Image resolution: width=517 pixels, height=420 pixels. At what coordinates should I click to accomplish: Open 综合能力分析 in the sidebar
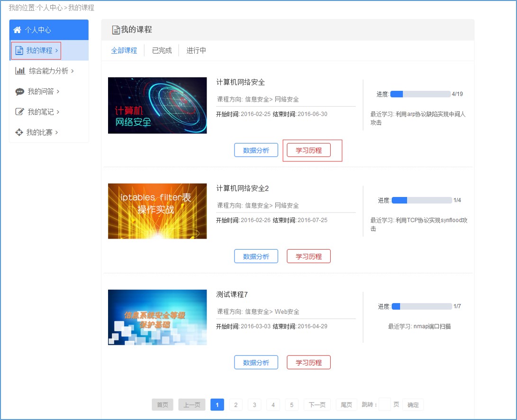pos(48,71)
